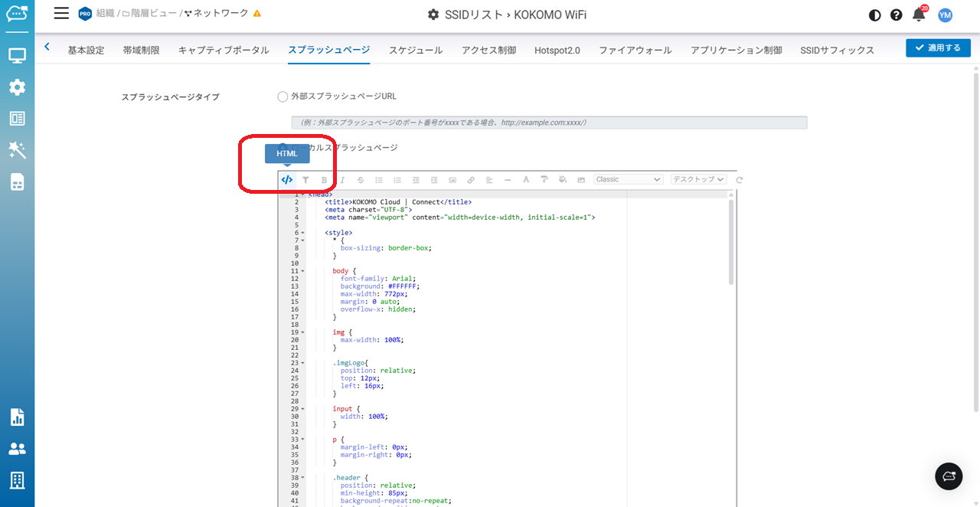Switch to the キャプティブポータル tab
980x507 pixels.
[224, 50]
